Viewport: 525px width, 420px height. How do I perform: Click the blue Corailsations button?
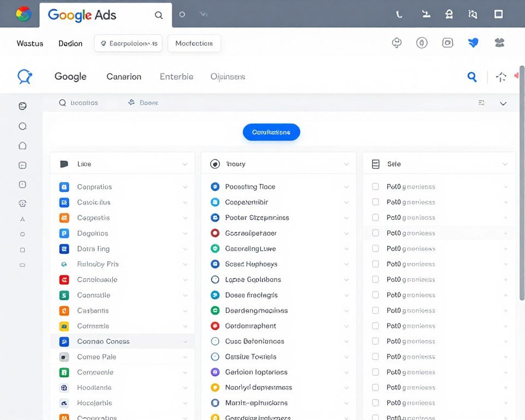pyautogui.click(x=271, y=132)
